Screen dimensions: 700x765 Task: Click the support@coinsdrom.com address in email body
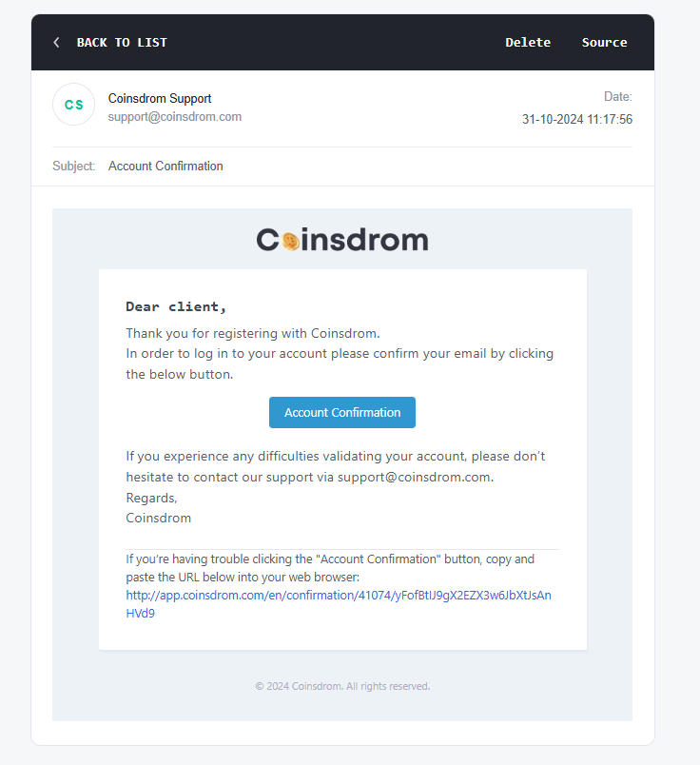click(x=415, y=477)
